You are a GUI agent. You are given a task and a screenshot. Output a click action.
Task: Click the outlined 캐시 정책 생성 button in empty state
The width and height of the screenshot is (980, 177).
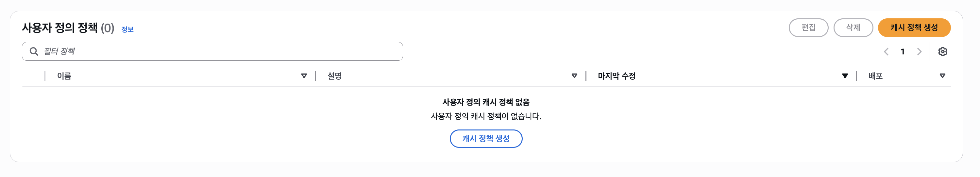tap(486, 138)
